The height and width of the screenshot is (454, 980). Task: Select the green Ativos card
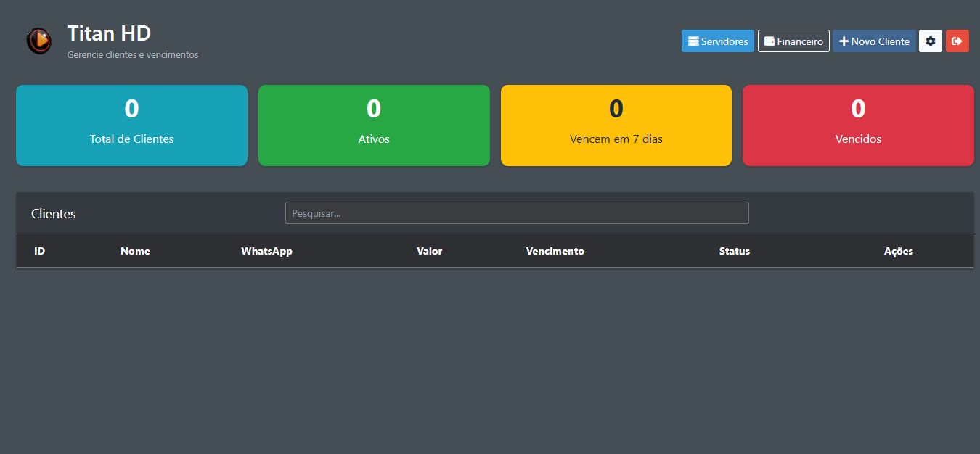[374, 125]
